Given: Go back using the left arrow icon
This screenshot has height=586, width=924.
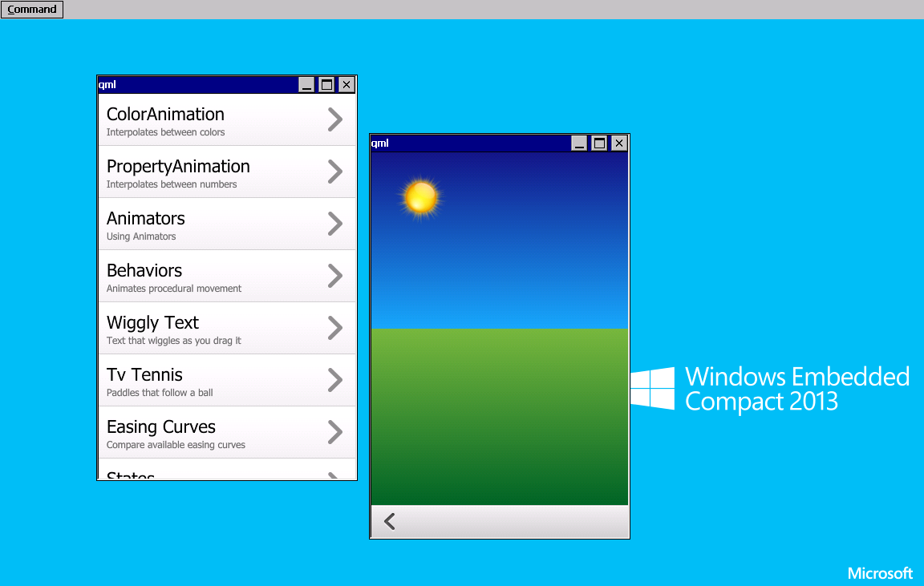Looking at the screenshot, I should (x=390, y=521).
